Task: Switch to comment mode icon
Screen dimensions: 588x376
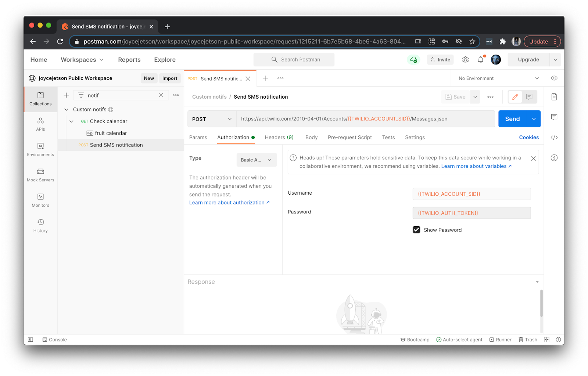Action: pos(529,97)
